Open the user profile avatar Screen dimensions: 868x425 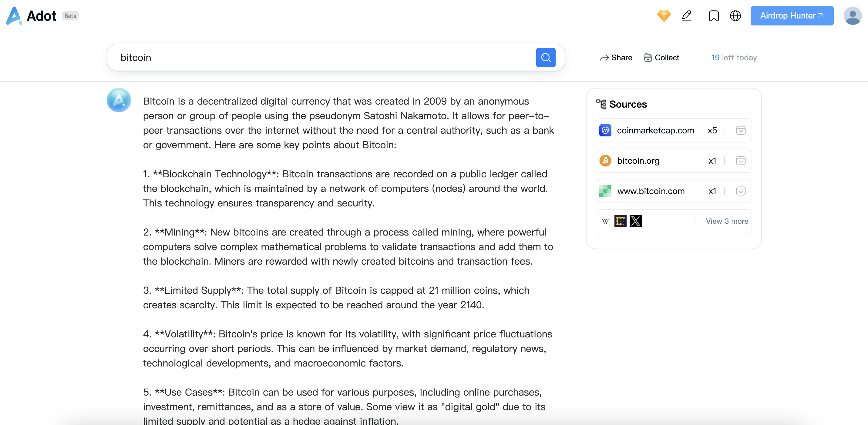(852, 16)
